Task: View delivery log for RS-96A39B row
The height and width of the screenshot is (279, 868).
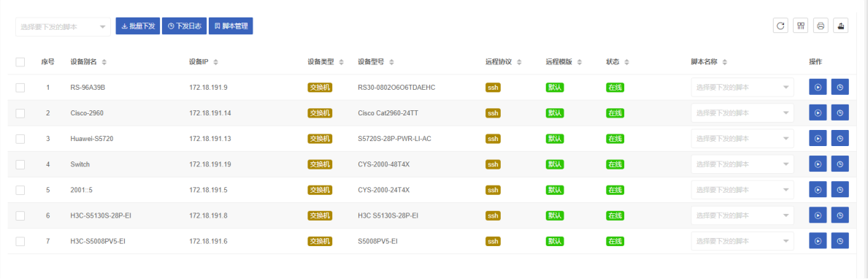Action: pyautogui.click(x=840, y=87)
